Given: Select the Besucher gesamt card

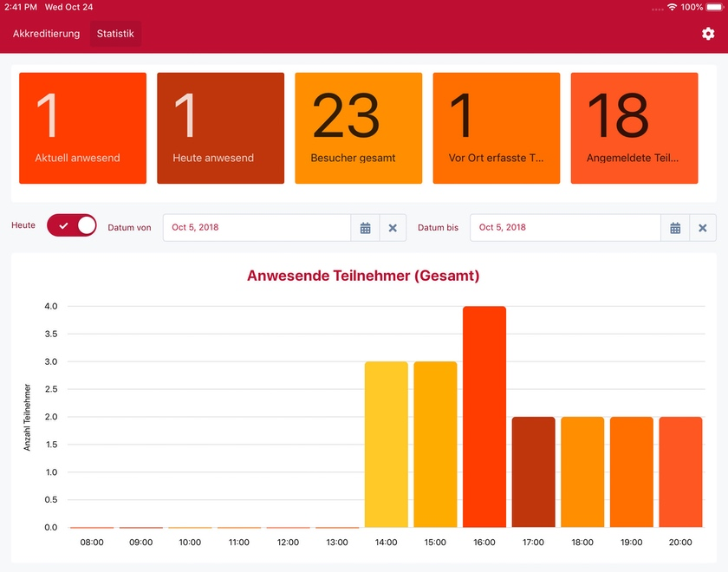Looking at the screenshot, I should (x=358, y=127).
